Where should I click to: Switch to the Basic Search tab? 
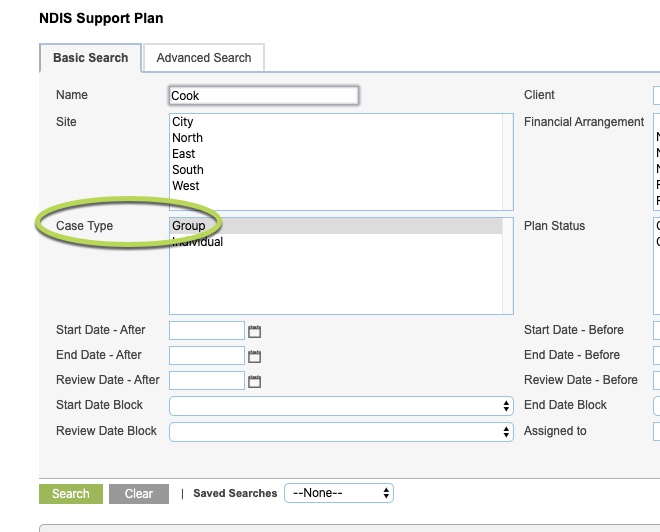click(x=90, y=58)
